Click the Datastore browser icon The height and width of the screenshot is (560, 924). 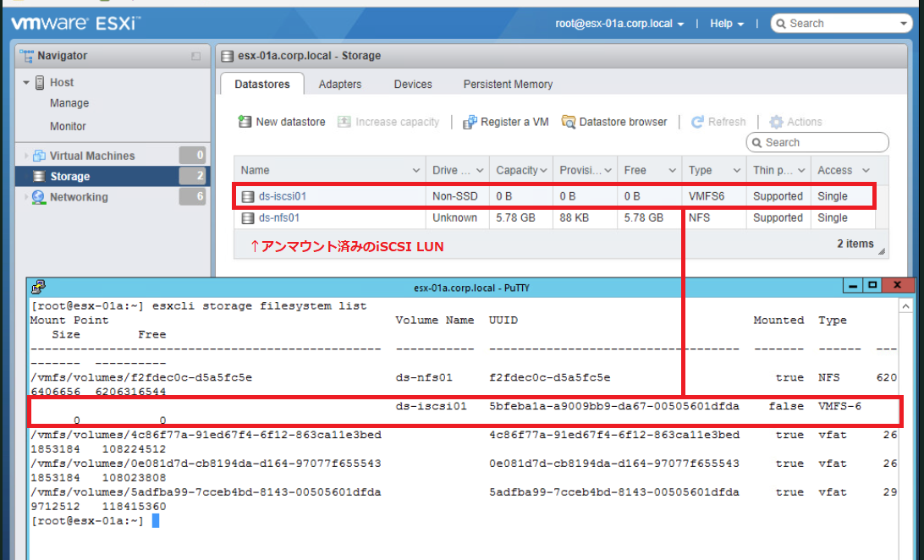pos(568,122)
